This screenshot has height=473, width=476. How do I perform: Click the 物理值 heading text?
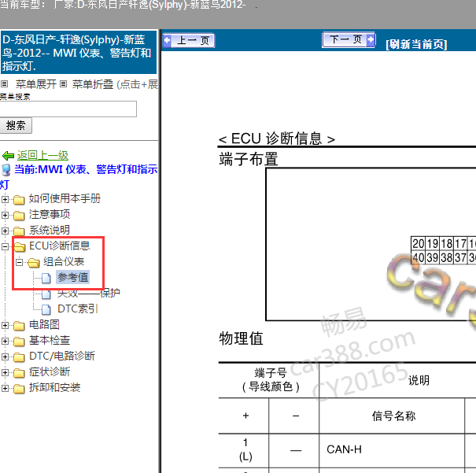tap(241, 338)
